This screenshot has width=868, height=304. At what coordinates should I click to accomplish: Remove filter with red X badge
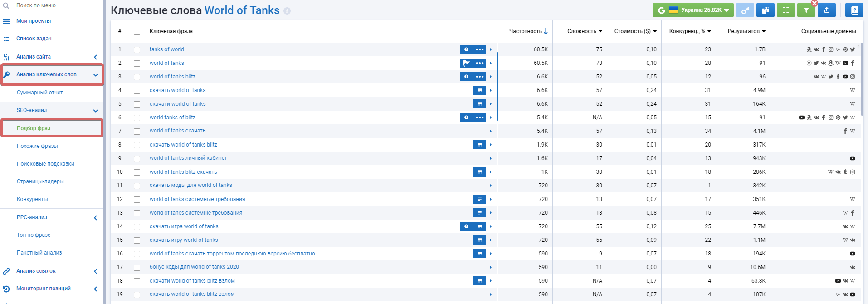pos(814,3)
